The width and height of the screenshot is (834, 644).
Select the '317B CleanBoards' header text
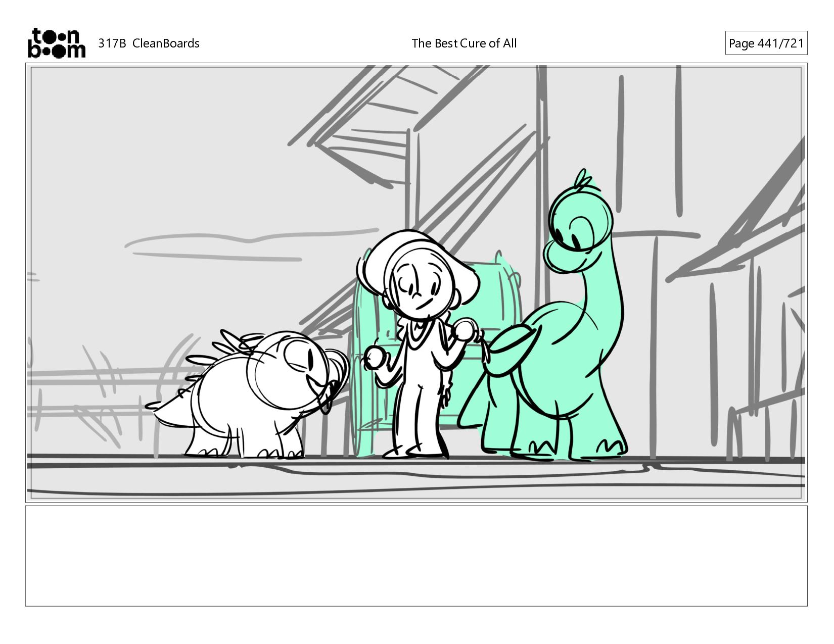[149, 43]
